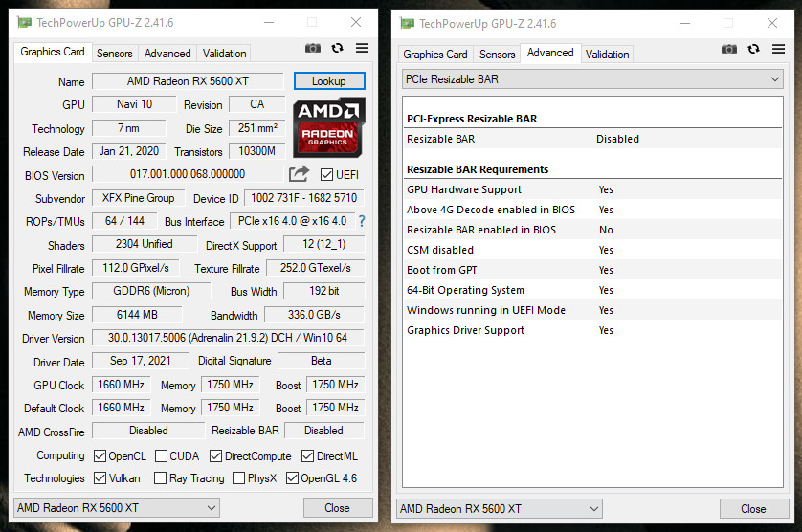Image resolution: width=802 pixels, height=532 pixels.
Task: Switch to Sensors tab in right window
Action: point(497,55)
